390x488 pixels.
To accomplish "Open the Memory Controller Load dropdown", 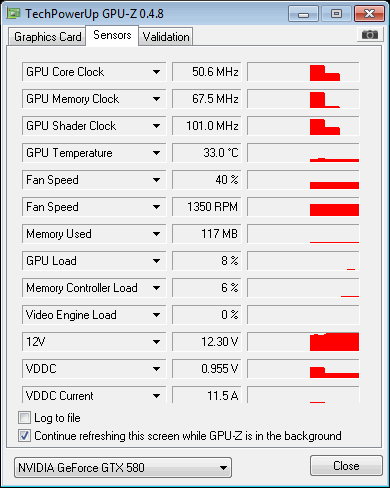I will (156, 288).
